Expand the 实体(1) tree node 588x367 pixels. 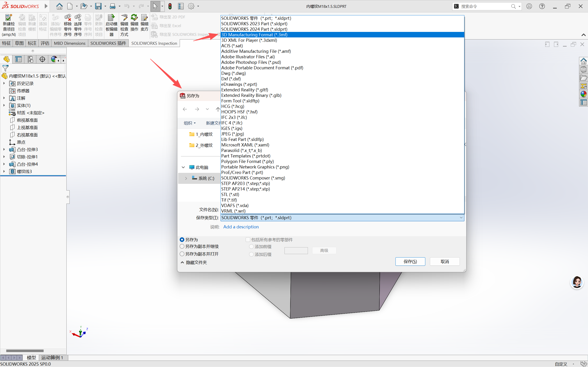[4, 105]
